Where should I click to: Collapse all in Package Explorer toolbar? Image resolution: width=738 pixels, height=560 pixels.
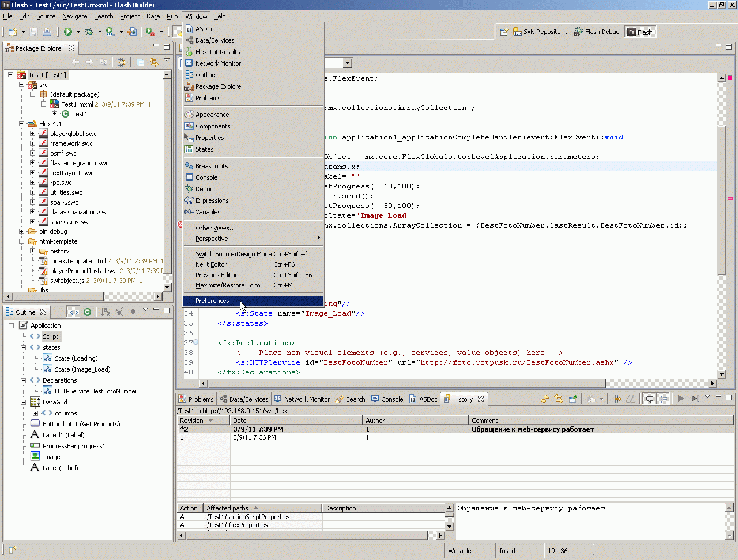pos(141,62)
